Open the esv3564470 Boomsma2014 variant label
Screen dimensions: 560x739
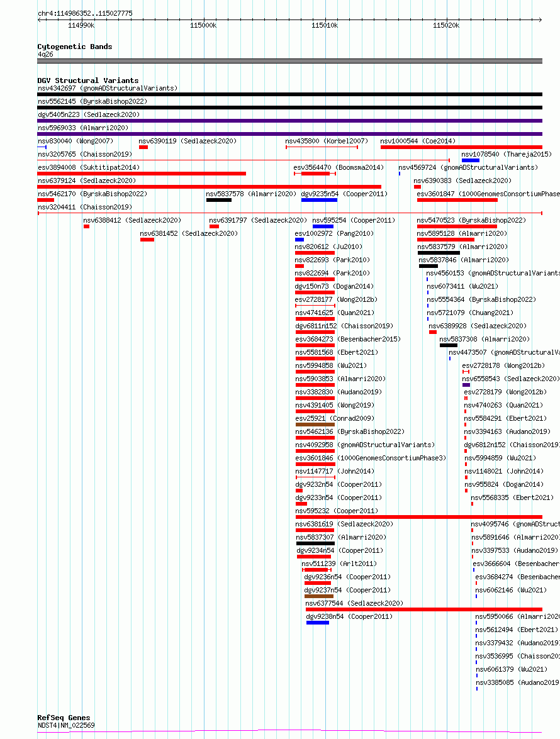point(339,167)
